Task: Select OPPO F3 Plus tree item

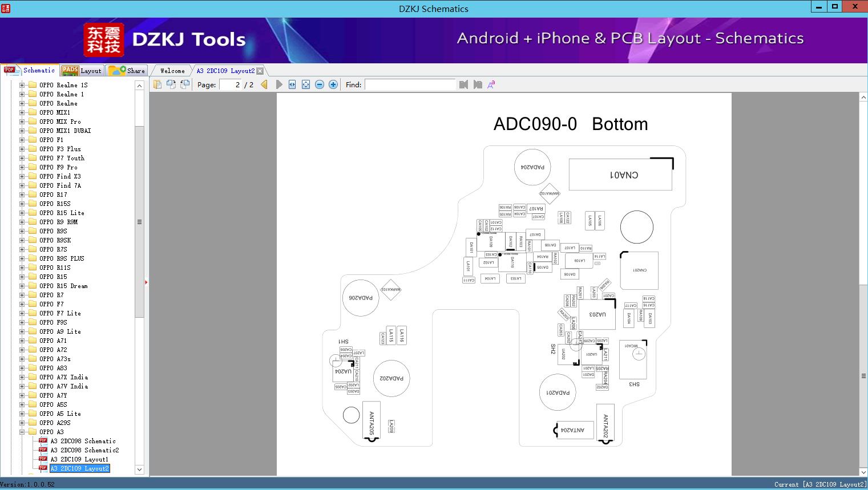Action: coord(60,149)
